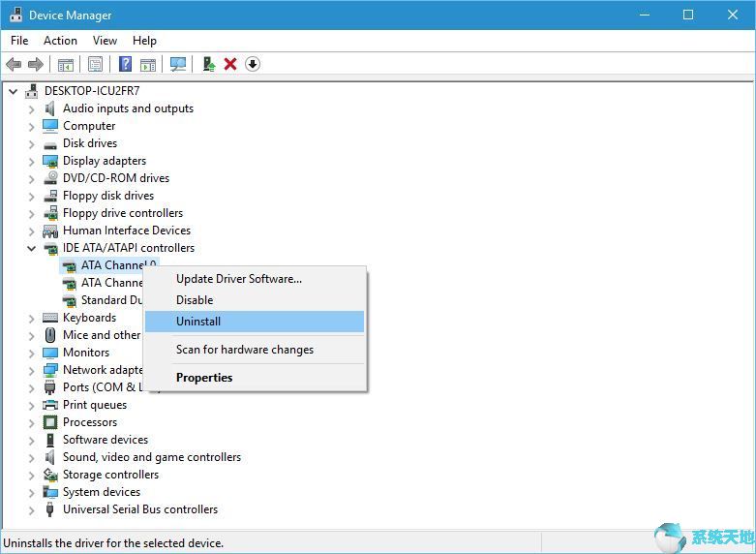Click the Audio inputs and outputs speaker icon
Screen dimensions: 756x554
pos(49,108)
